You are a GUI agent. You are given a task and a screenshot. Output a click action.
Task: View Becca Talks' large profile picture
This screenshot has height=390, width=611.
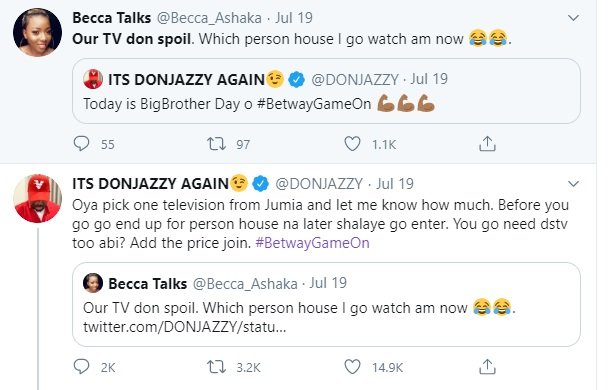click(x=37, y=32)
